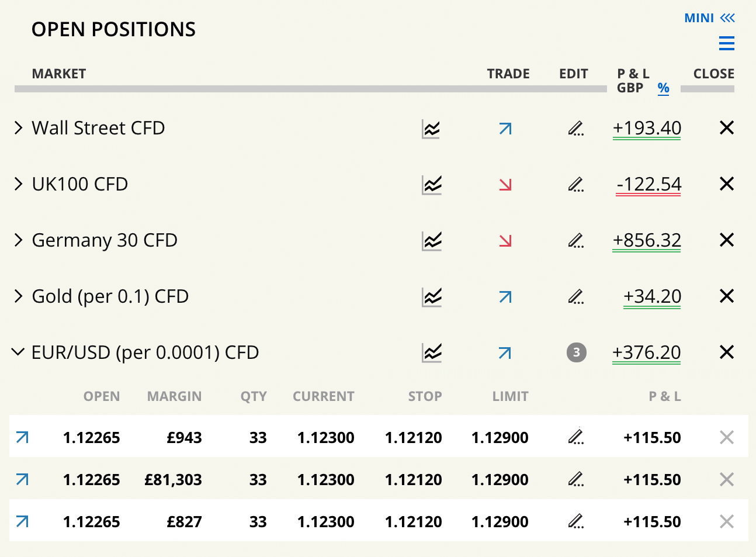
Task: Click the buy arrow for Gold CFD
Action: [505, 297]
